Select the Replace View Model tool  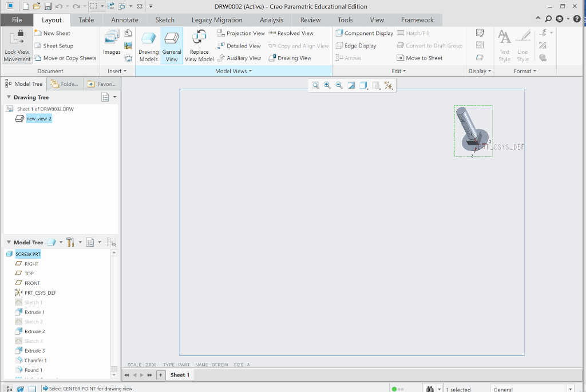pyautogui.click(x=199, y=46)
